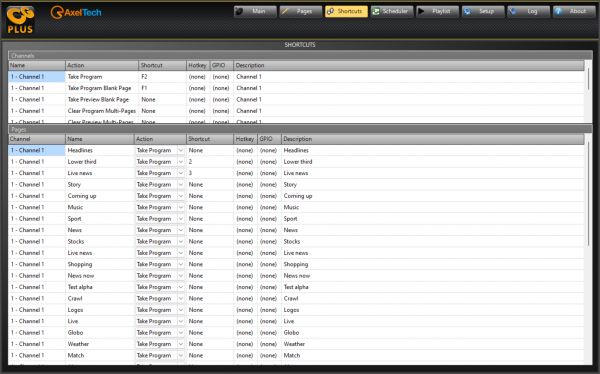Open the Log tab
The image size is (600, 374).
[x=528, y=11]
